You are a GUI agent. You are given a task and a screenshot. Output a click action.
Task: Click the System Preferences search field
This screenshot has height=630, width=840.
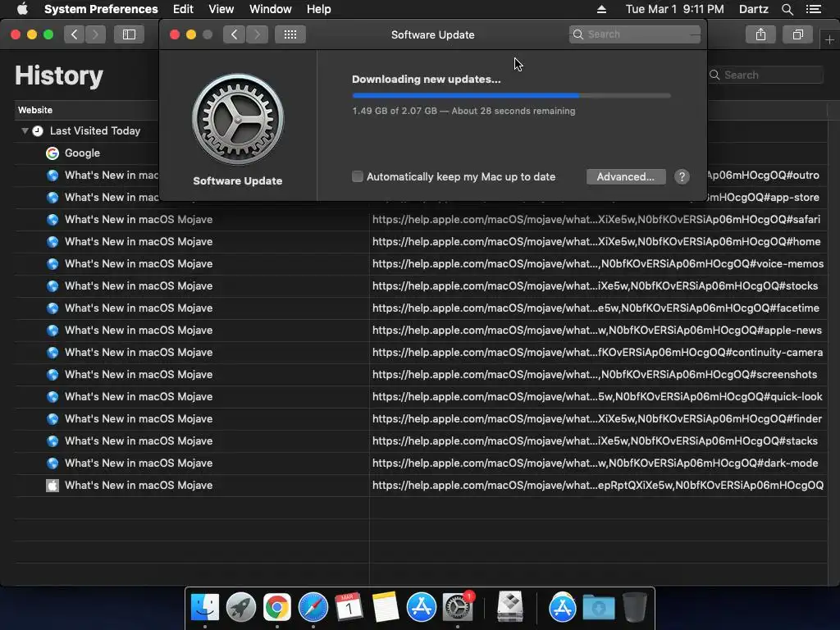pyautogui.click(x=635, y=34)
